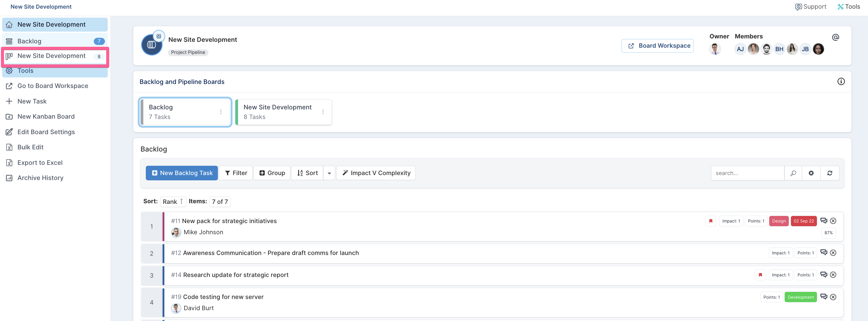This screenshot has height=321, width=868.
Task: Remove task #14 with circle-x icon
Action: click(833, 275)
